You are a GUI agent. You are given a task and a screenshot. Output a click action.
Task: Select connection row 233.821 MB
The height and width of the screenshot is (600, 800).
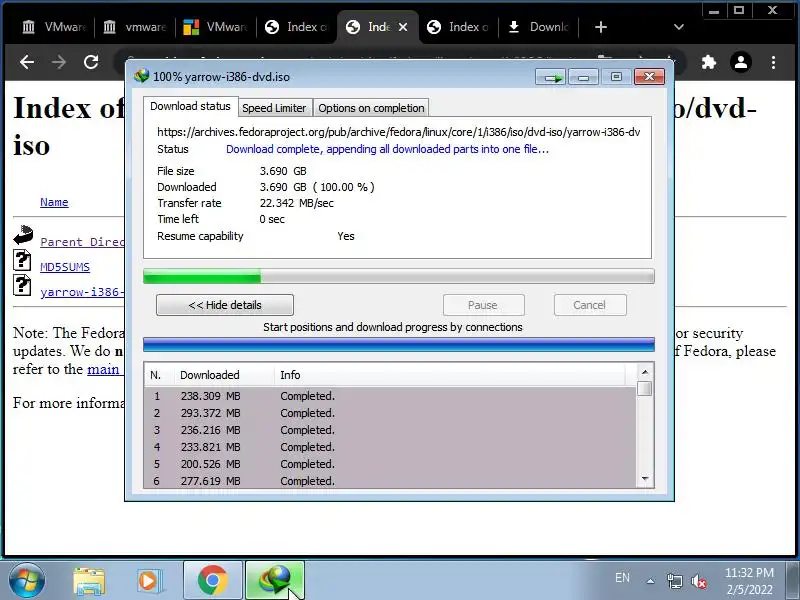tap(390, 447)
